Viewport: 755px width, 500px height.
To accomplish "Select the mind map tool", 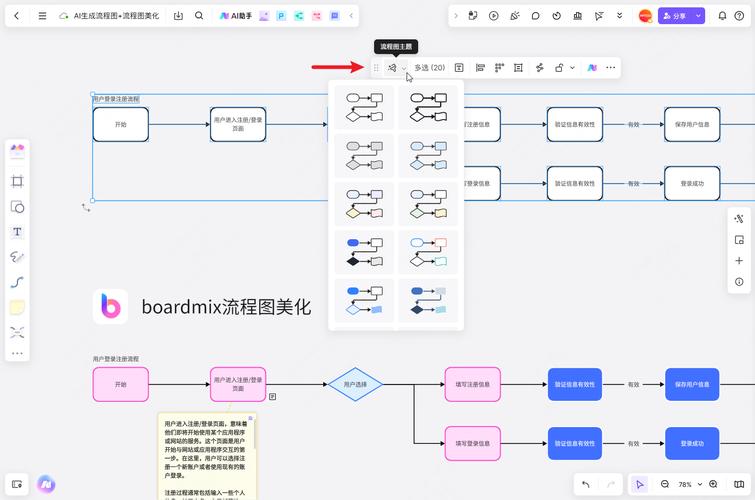I will pos(17,332).
